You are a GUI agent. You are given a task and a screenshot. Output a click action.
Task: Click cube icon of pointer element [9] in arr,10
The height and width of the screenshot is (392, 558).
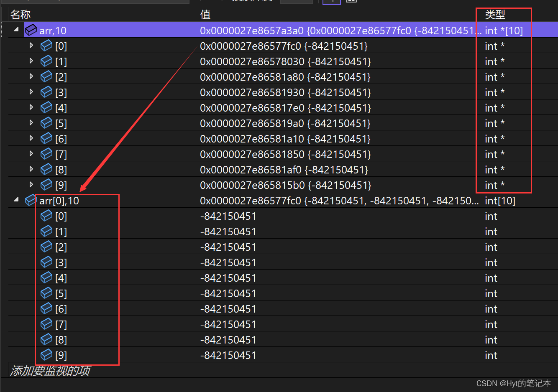click(46, 184)
